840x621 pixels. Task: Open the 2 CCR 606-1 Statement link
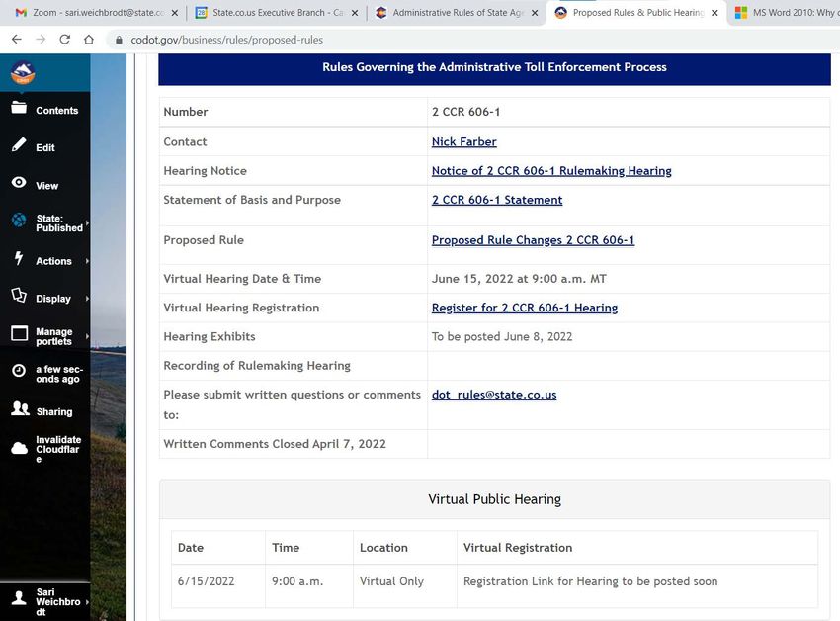tap(497, 200)
